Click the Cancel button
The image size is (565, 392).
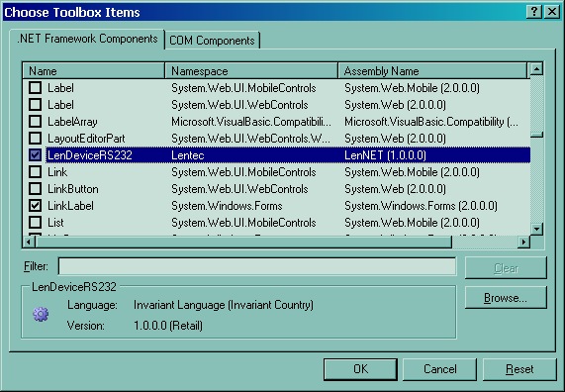click(439, 369)
